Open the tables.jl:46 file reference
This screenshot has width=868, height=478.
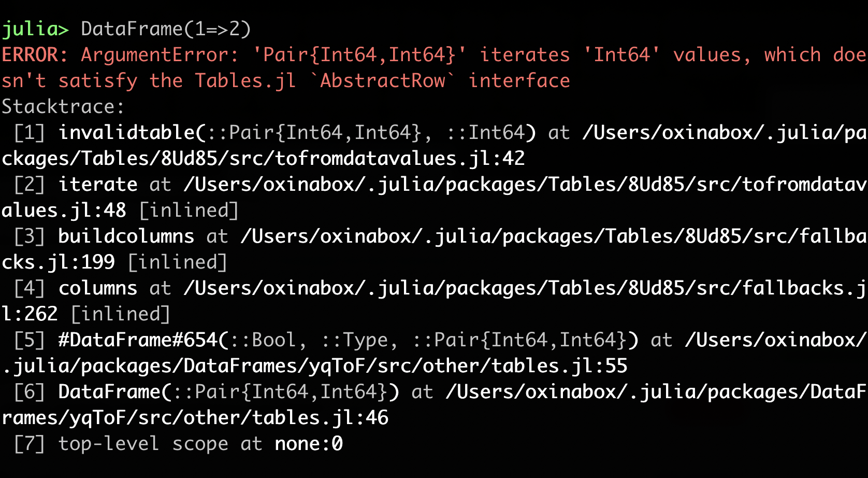point(320,418)
